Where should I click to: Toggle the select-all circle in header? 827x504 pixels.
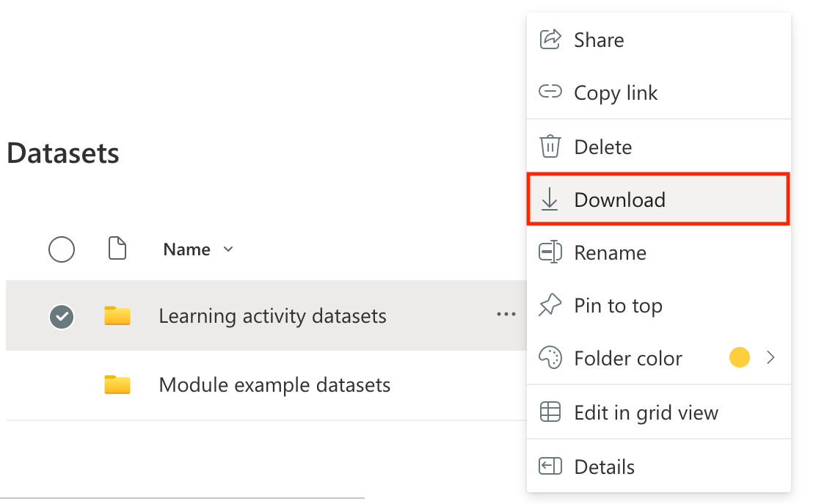point(62,249)
